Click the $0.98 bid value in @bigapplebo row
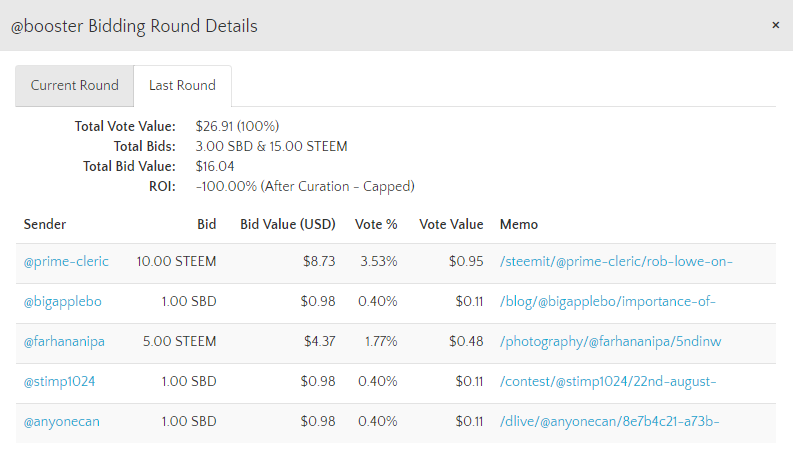Screen dimensions: 793x468 318,302
